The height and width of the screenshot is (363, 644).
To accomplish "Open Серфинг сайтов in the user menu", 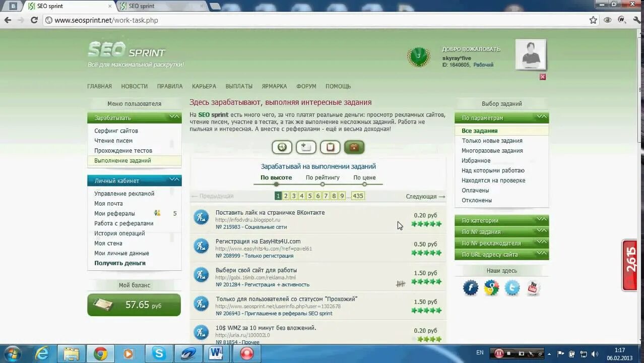I will (x=116, y=131).
